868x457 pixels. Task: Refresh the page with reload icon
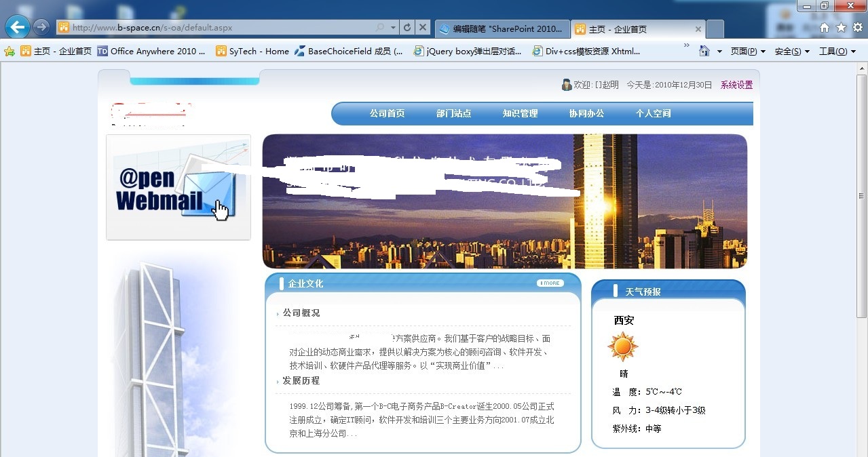click(x=407, y=28)
